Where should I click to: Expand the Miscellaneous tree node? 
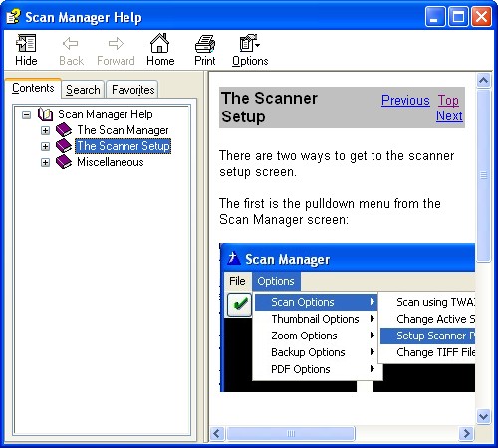point(45,162)
